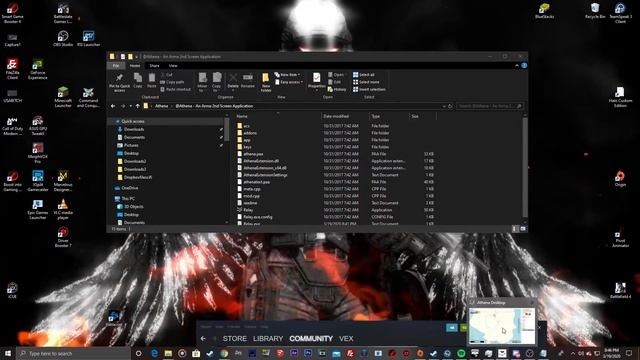
Task: Click Pin to Quick access in ribbon
Action: coord(119,82)
